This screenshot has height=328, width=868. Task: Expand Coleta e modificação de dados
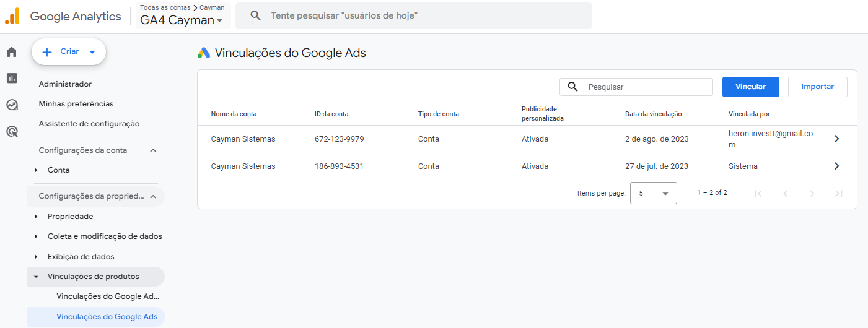[x=36, y=236]
